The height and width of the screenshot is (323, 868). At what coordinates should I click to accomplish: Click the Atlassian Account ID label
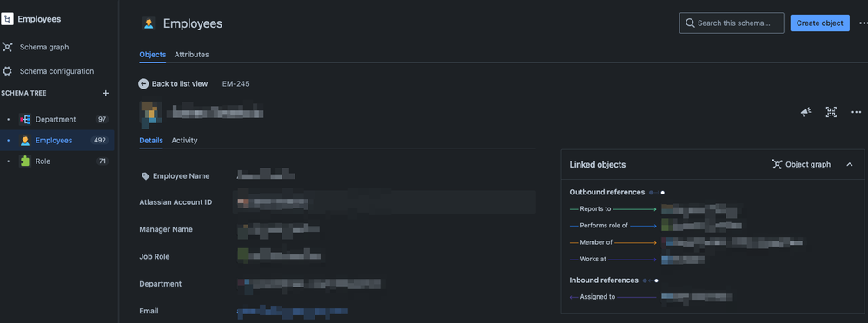tap(176, 202)
